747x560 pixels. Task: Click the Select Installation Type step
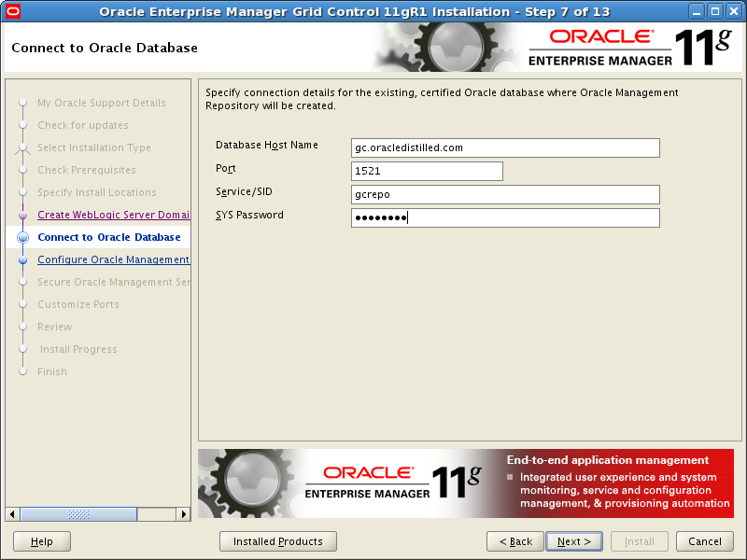(94, 147)
